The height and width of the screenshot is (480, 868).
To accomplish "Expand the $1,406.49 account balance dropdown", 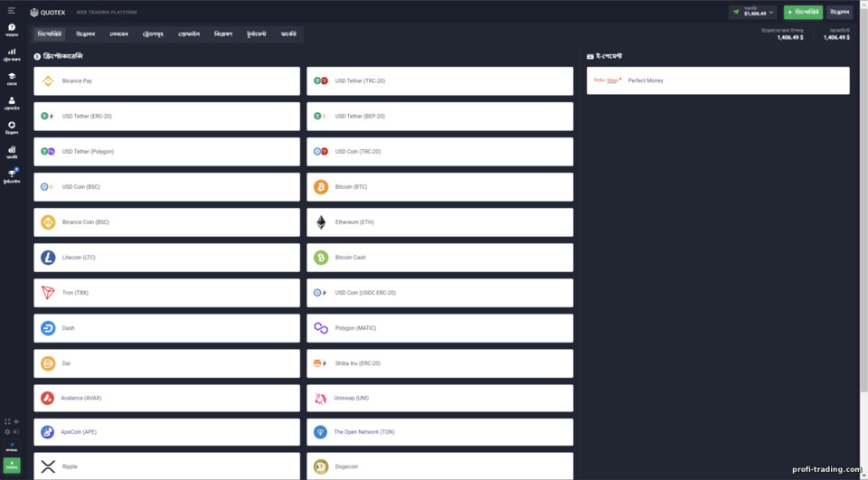I will click(753, 12).
